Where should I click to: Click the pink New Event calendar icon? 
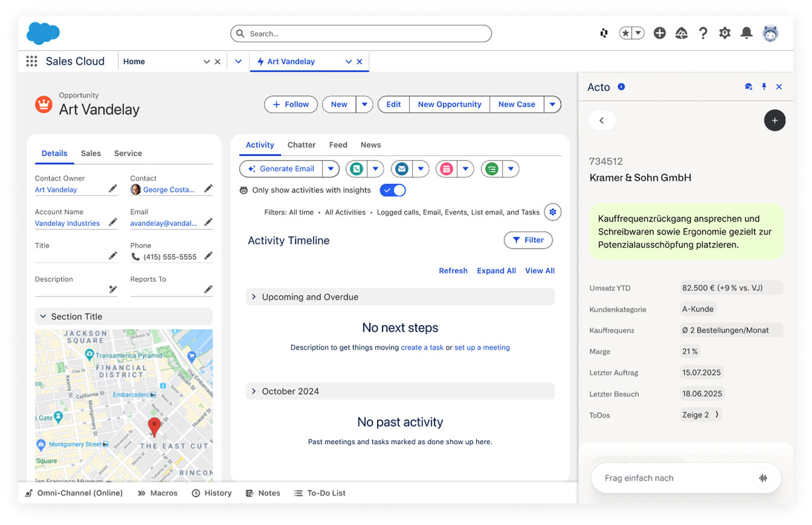[x=447, y=169]
